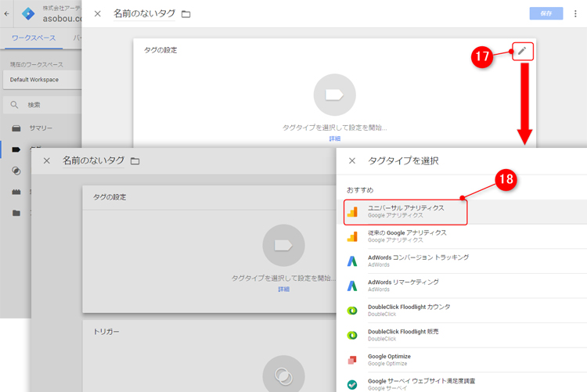Click the folder icon beside upper 名前のないタグ title
The image size is (587, 392).
(185, 14)
